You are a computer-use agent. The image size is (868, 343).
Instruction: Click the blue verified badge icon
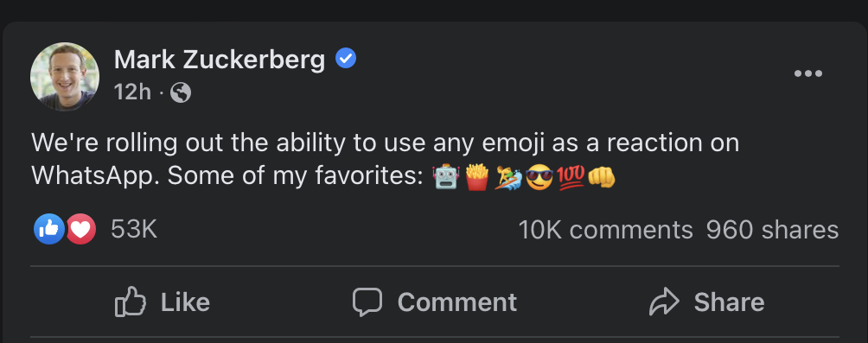coord(346,58)
